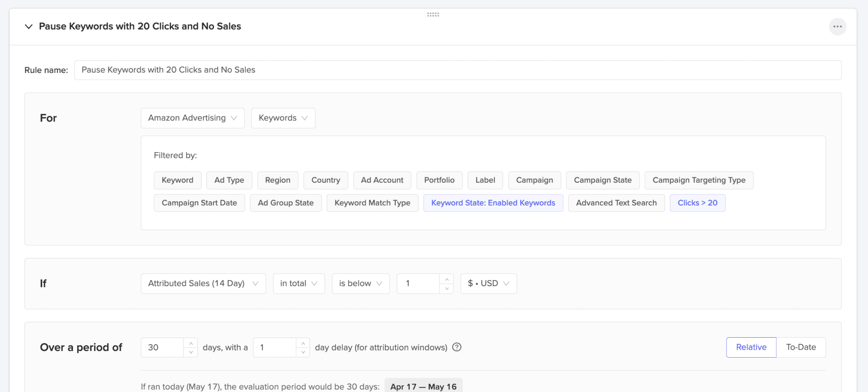This screenshot has height=392, width=868.
Task: Open the Attributed Sales (14 Day) metric dropdown
Action: pos(203,283)
